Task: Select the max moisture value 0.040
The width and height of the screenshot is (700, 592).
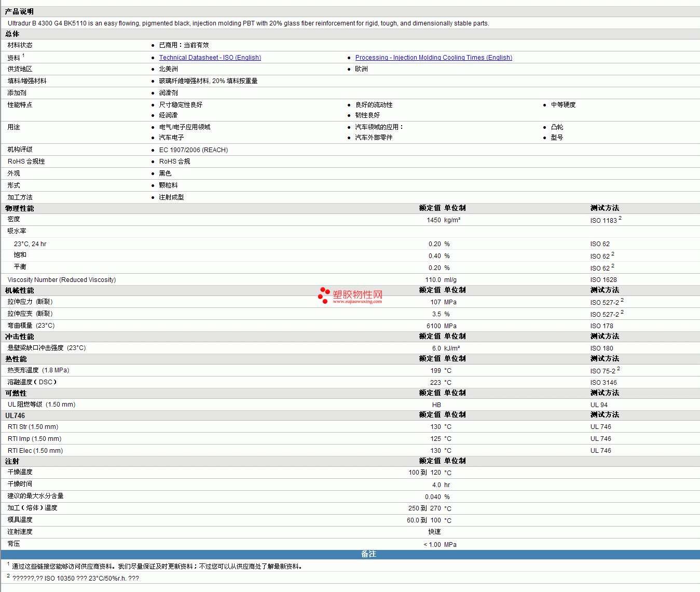Action: pos(433,497)
